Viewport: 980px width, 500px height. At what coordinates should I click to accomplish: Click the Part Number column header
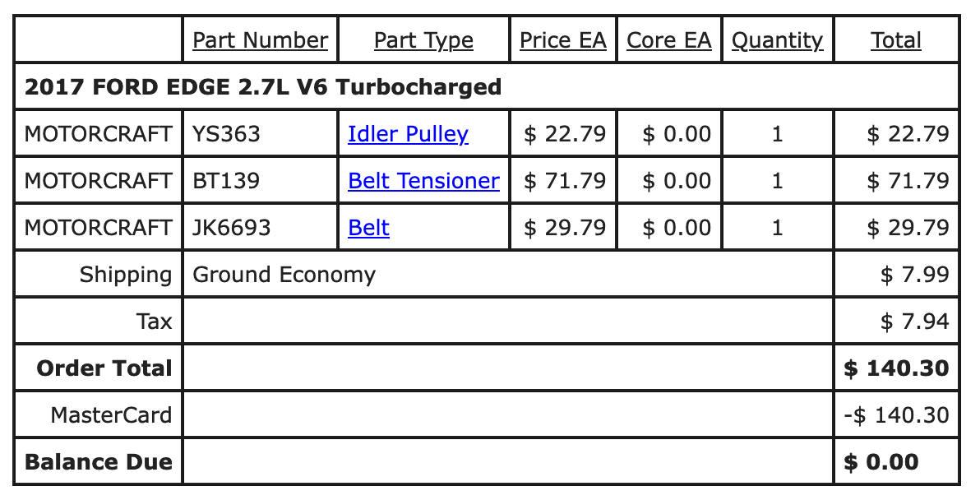(260, 40)
